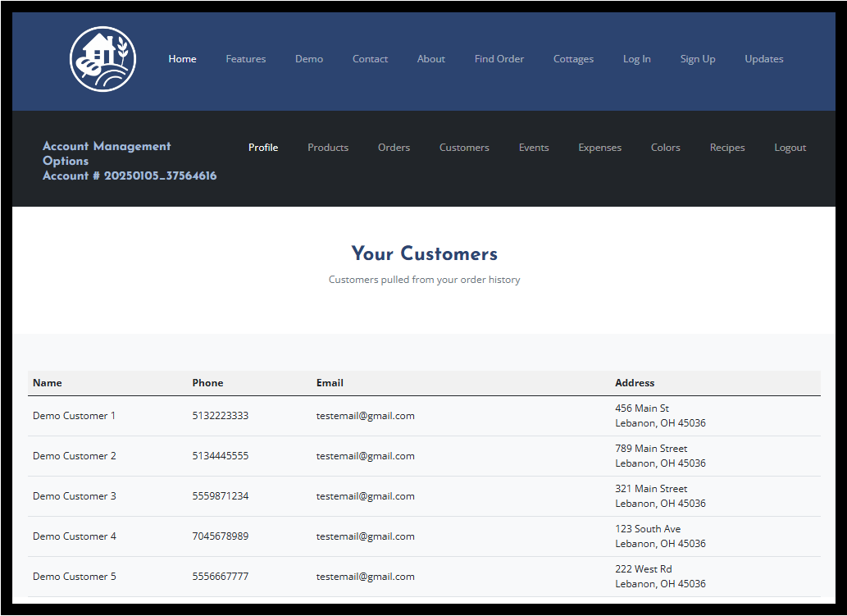
Task: Go to the Orders tab
Action: pyautogui.click(x=394, y=148)
